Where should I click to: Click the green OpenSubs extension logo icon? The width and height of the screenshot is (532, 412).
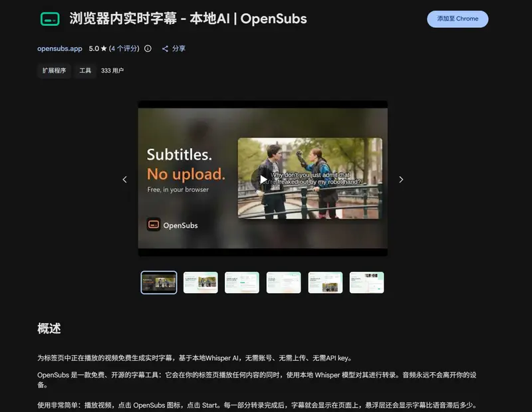coord(50,19)
